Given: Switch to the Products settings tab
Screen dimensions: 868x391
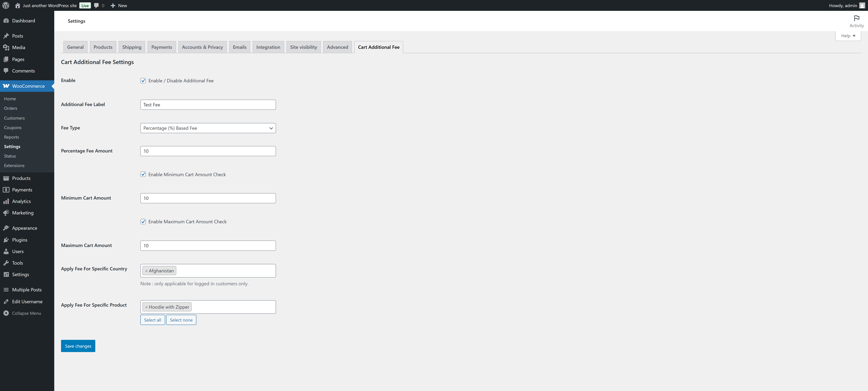Looking at the screenshot, I should coord(103,47).
